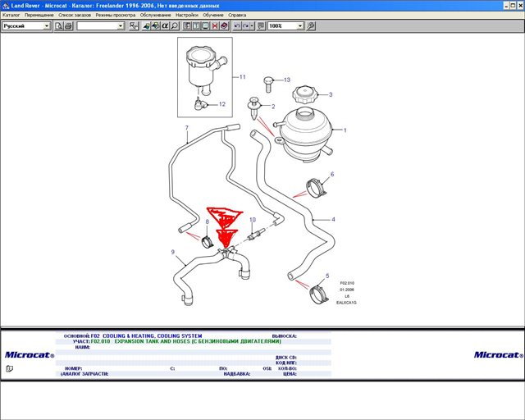Click the printer icon

68,25
